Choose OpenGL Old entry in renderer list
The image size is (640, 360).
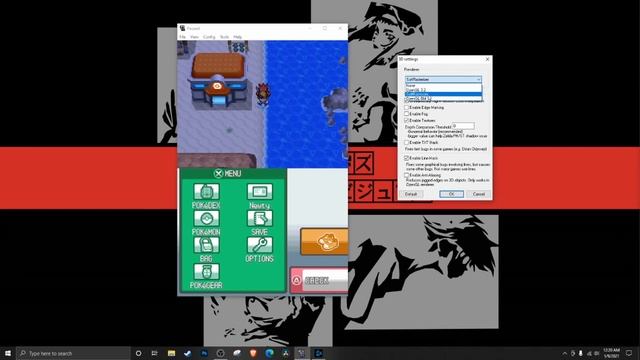(443, 99)
